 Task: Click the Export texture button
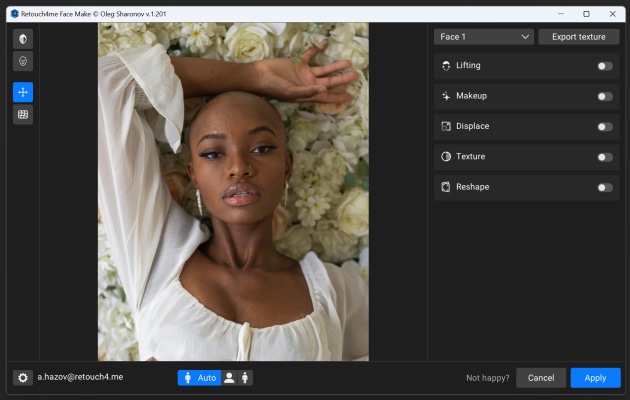tap(578, 37)
